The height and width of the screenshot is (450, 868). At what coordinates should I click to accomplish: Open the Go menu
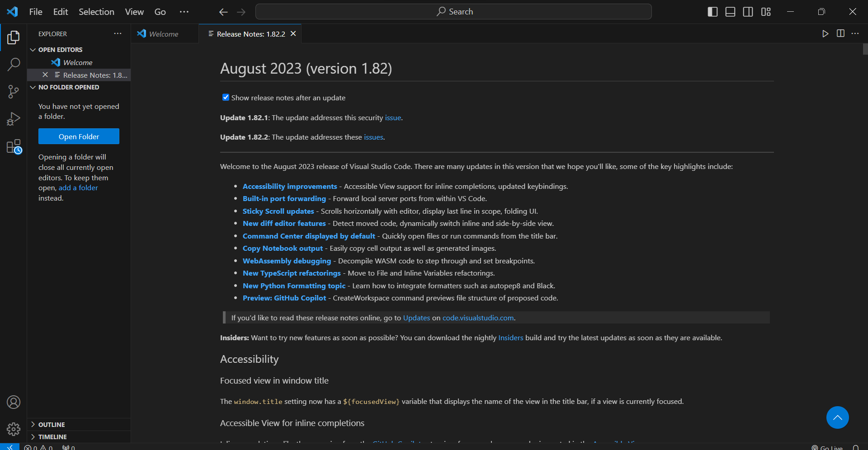(x=160, y=12)
